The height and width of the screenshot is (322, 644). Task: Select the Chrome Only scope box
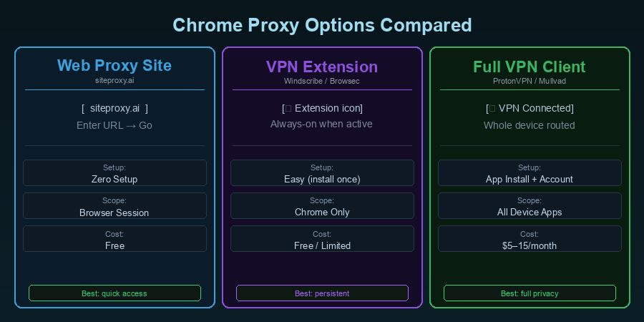[322, 206]
